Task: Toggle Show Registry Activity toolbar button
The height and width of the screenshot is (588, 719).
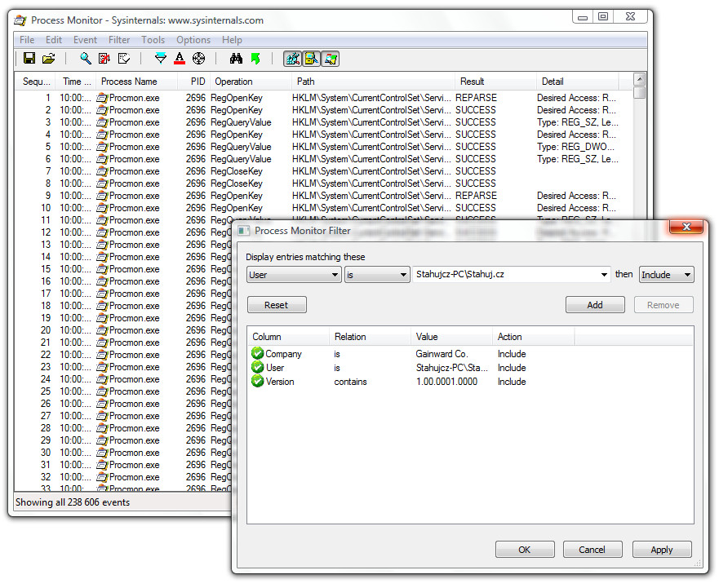Action: (292, 59)
